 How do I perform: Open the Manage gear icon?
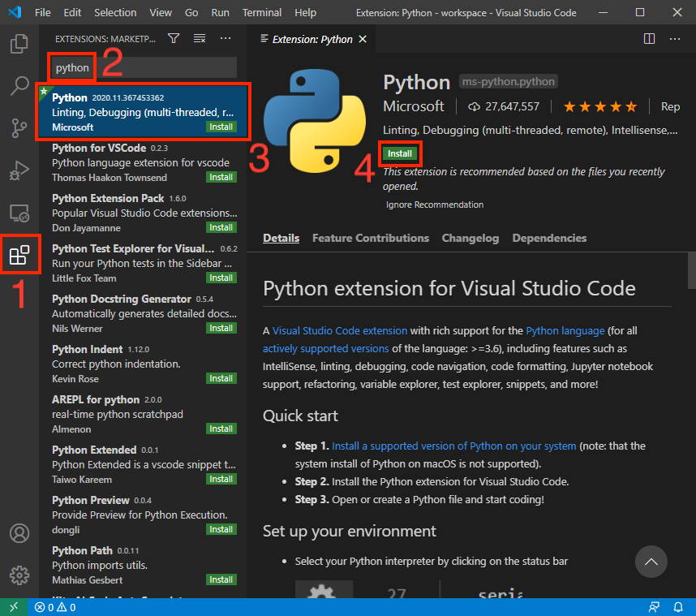[x=19, y=575]
